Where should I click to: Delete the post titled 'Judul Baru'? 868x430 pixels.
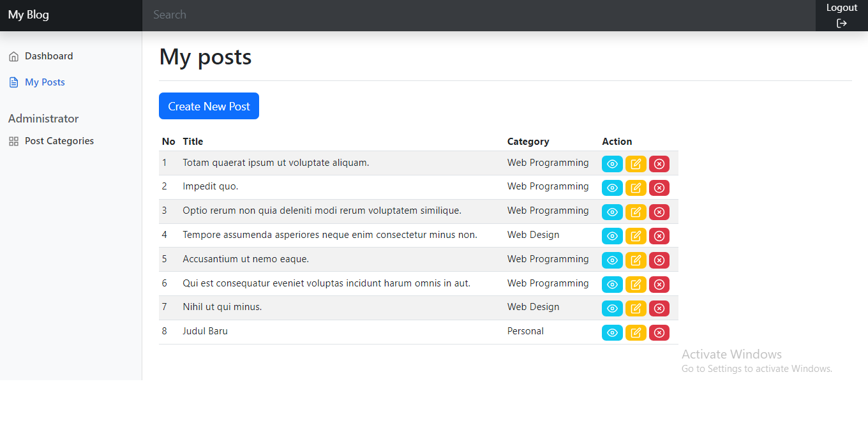tap(659, 332)
